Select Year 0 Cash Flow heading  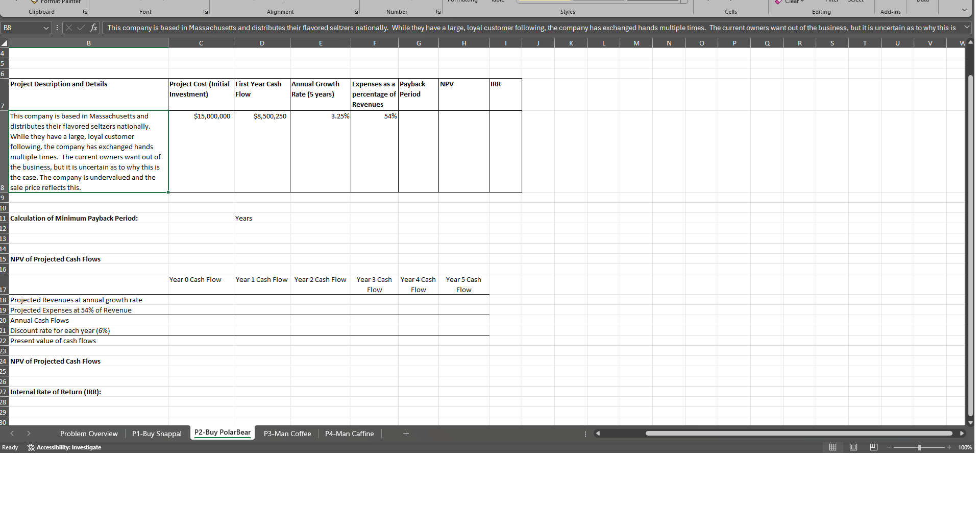[x=201, y=284]
